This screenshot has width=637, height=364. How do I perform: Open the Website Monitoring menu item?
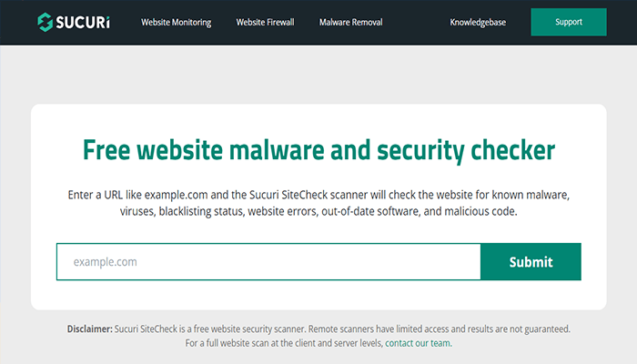pos(176,22)
